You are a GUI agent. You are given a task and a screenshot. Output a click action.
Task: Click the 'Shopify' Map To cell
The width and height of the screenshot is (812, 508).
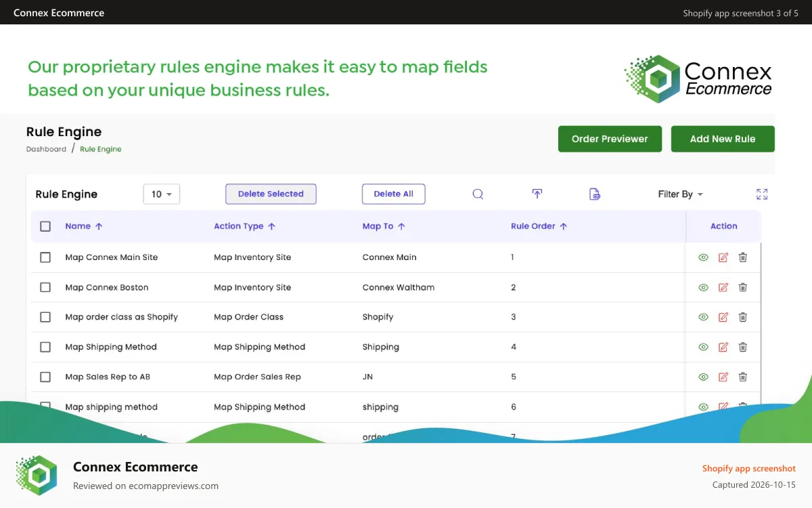(x=378, y=317)
